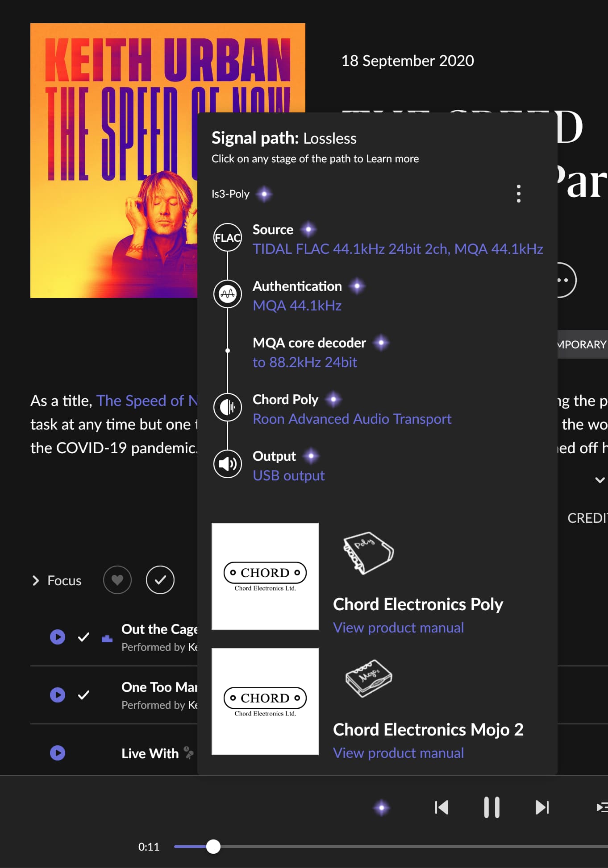Click the 'MQA core decoder' stage label
Viewport: 608px width, 868px height.
309,343
